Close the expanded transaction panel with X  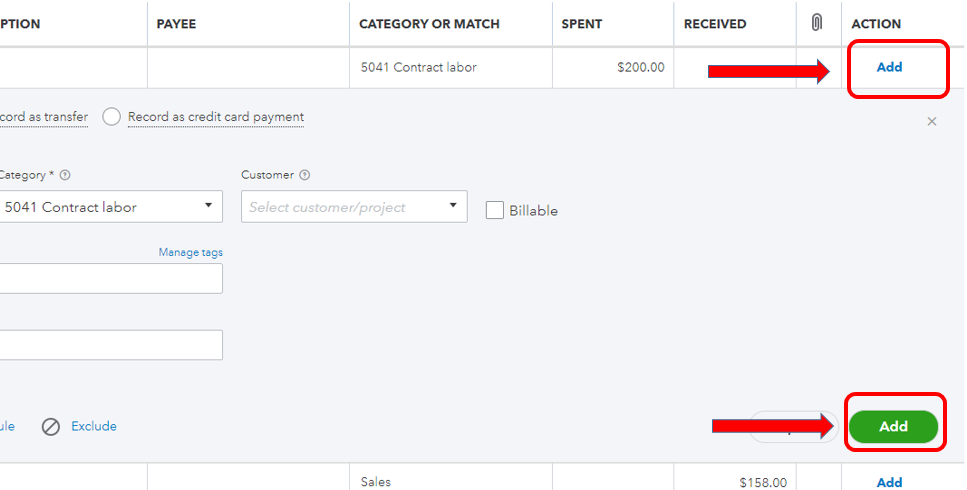[932, 121]
